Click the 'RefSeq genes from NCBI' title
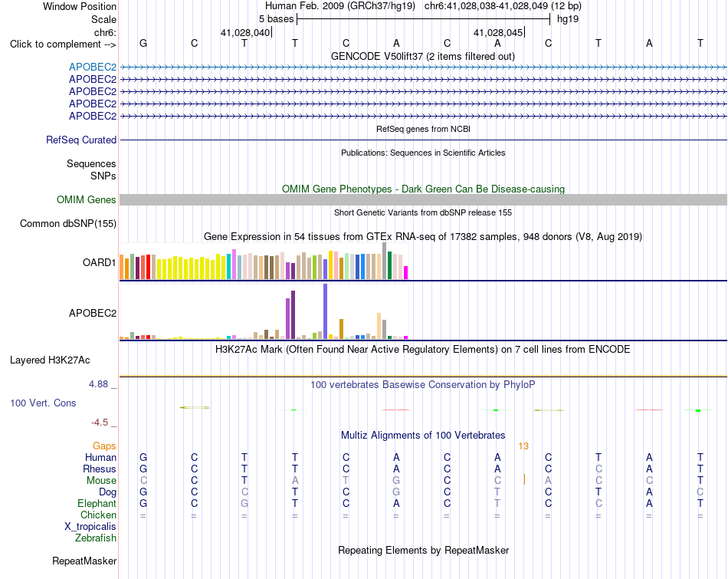Screen dimensions: 728x579 [423, 129]
